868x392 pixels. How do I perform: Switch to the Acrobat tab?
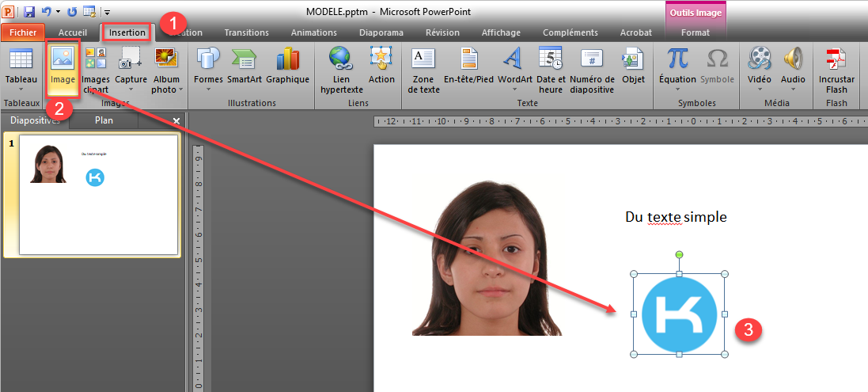635,32
